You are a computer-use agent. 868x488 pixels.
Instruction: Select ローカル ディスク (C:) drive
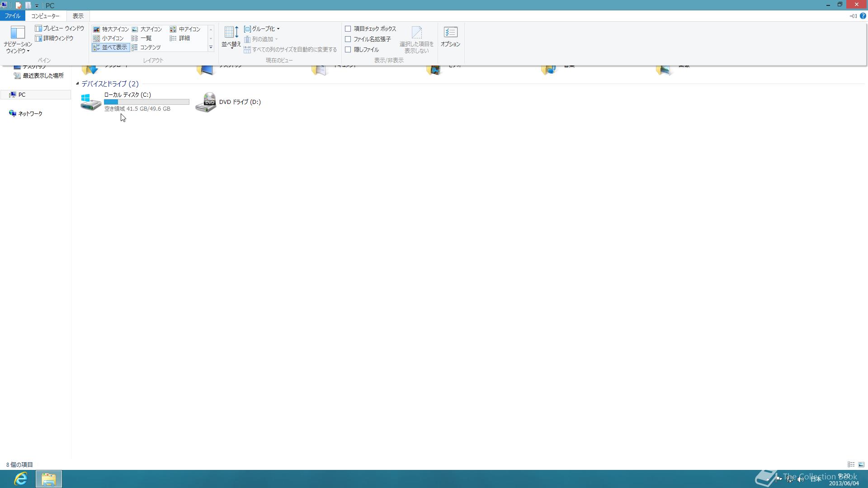[135, 102]
